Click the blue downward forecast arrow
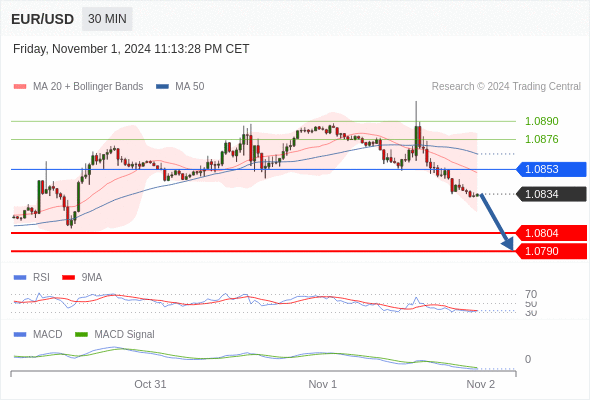 [497, 222]
